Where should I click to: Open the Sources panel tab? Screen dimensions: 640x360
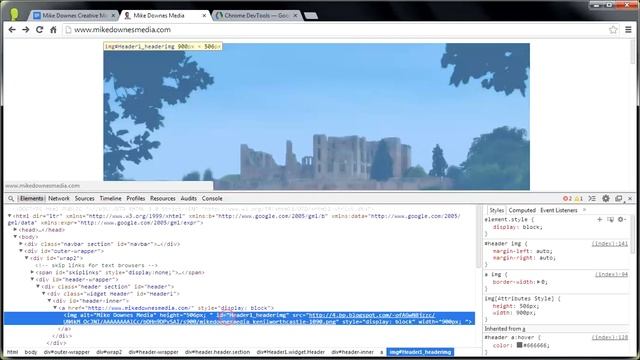[84, 198]
